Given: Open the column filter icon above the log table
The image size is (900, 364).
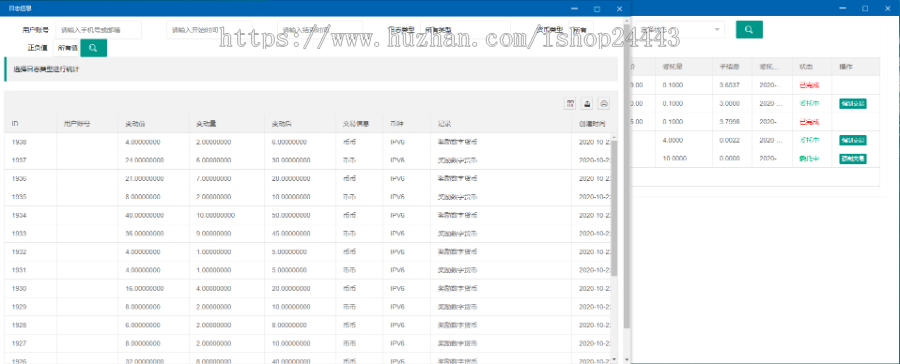Looking at the screenshot, I should coord(570,103).
